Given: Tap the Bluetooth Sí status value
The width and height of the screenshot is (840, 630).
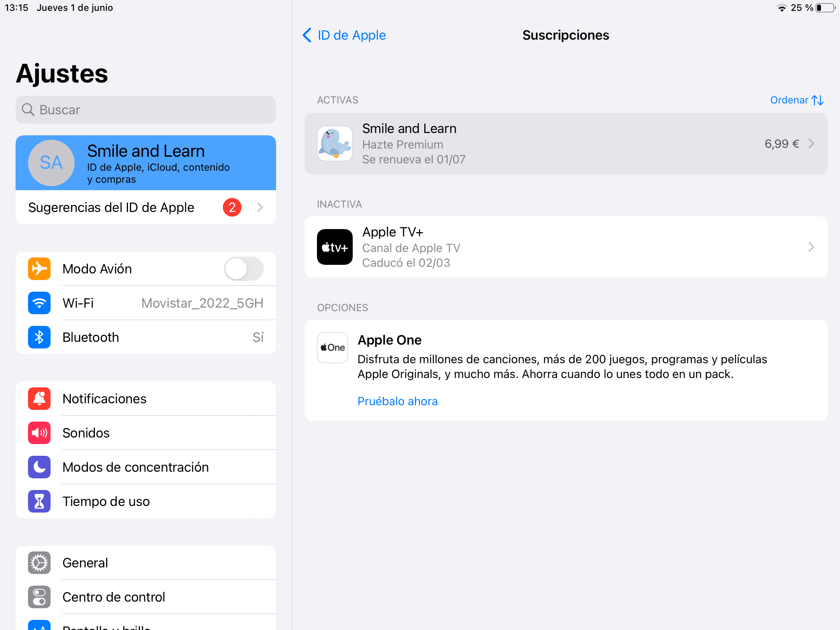Looking at the screenshot, I should (258, 337).
